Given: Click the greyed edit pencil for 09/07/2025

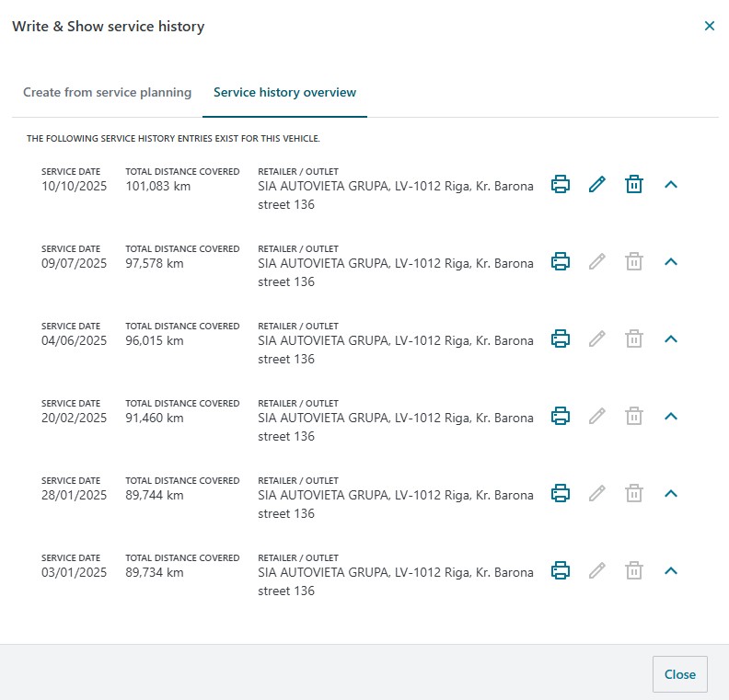Looking at the screenshot, I should coord(596,261).
